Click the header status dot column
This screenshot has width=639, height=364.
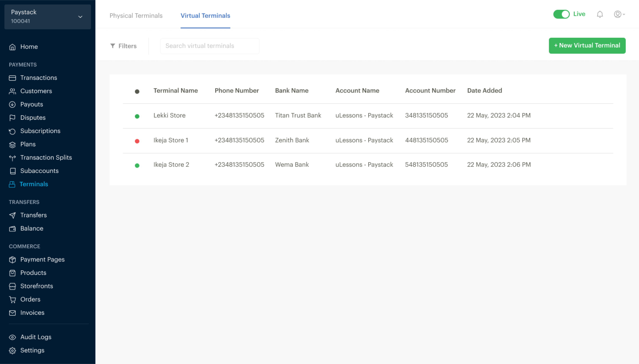tap(137, 91)
